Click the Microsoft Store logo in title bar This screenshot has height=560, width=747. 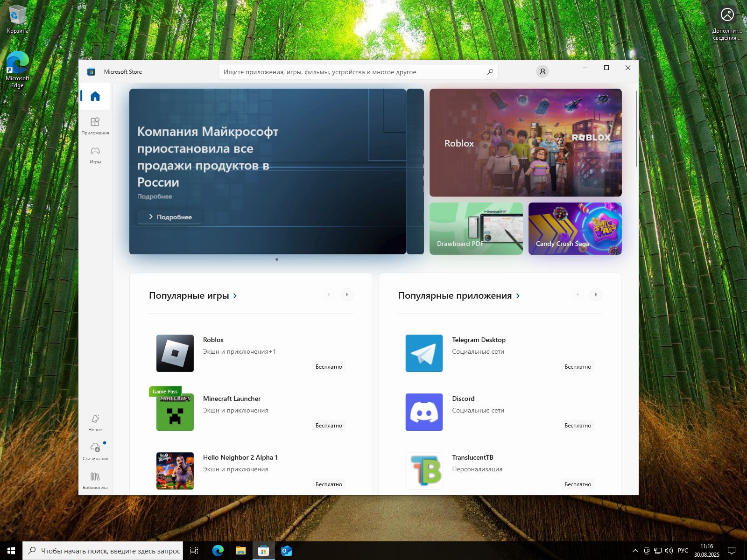tap(92, 71)
